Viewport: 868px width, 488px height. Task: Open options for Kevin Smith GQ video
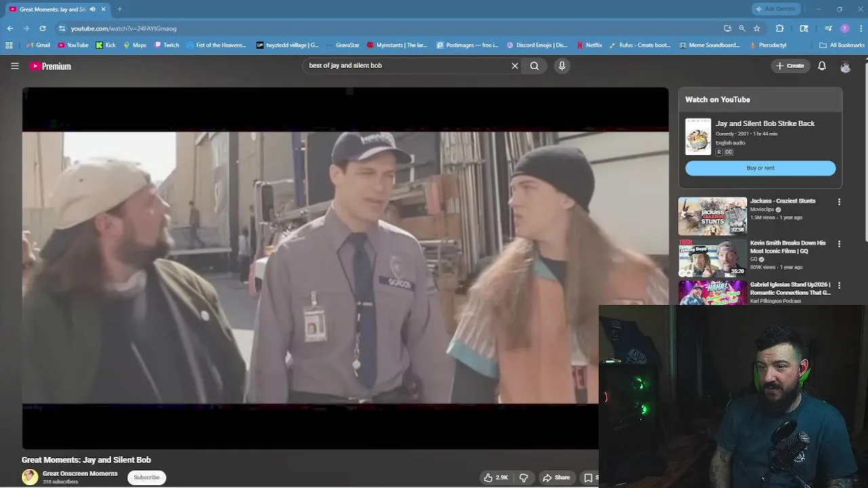click(839, 244)
